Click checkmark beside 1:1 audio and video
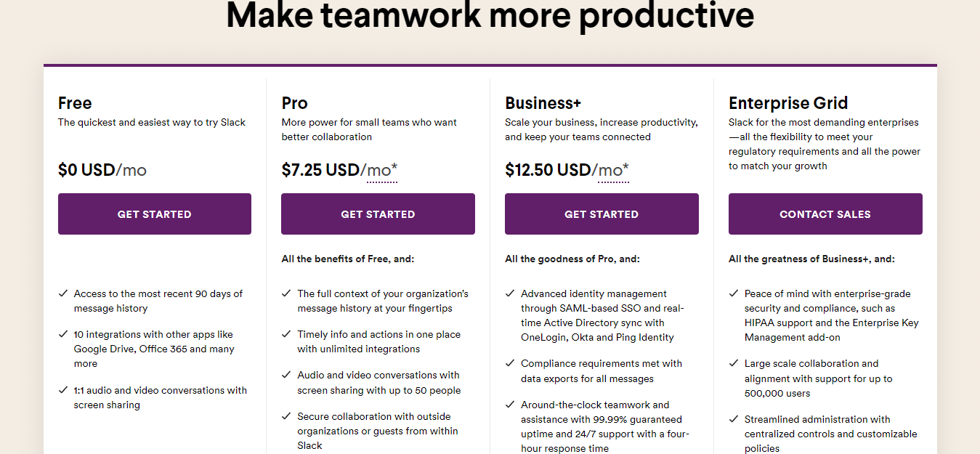Image resolution: width=980 pixels, height=454 pixels. pyautogui.click(x=63, y=391)
